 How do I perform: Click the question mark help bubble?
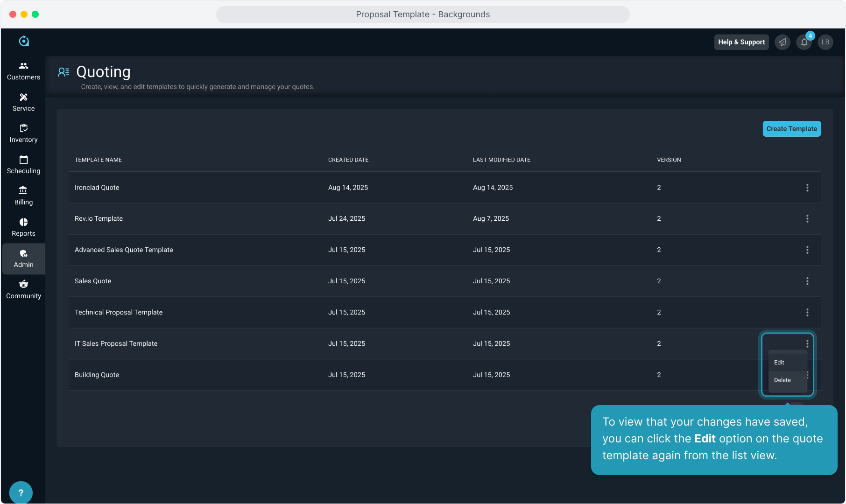point(21,492)
